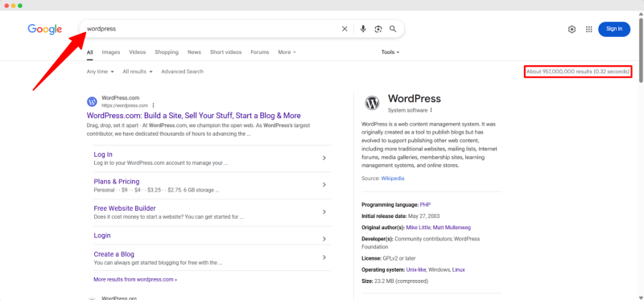Viewport: 644px width, 300px height.
Task: Start voice search with microphone icon
Action: [363, 29]
